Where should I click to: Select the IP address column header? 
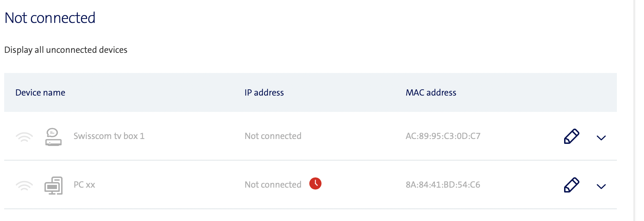tap(264, 92)
